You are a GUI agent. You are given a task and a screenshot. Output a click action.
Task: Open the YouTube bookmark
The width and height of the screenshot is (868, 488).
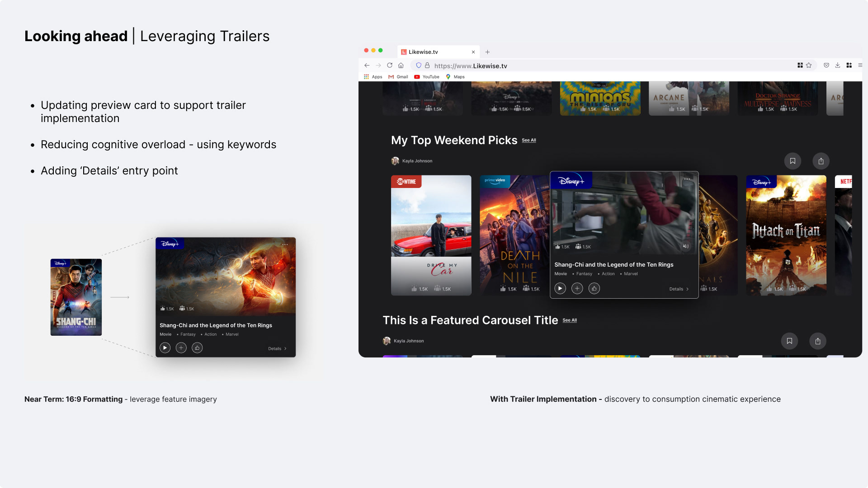[x=427, y=77]
